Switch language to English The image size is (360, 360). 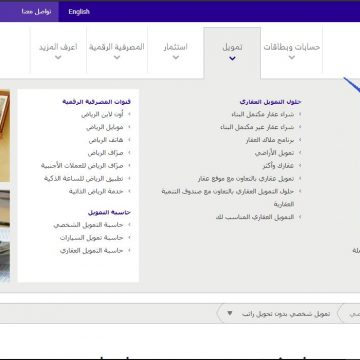click(79, 12)
